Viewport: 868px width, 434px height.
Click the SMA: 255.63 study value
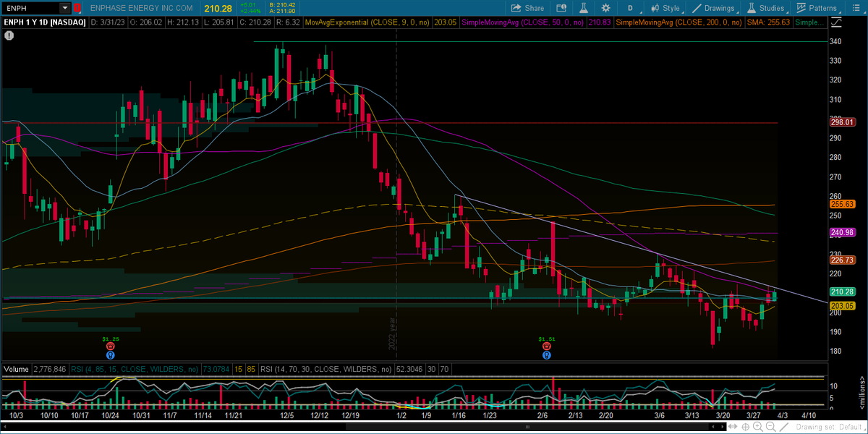pyautogui.click(x=770, y=22)
